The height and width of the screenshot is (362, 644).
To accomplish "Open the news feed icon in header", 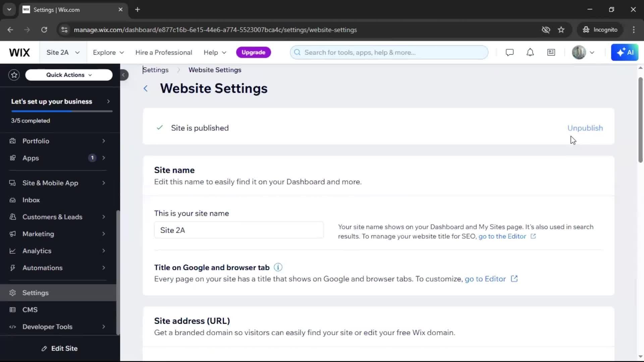I will 551,52.
